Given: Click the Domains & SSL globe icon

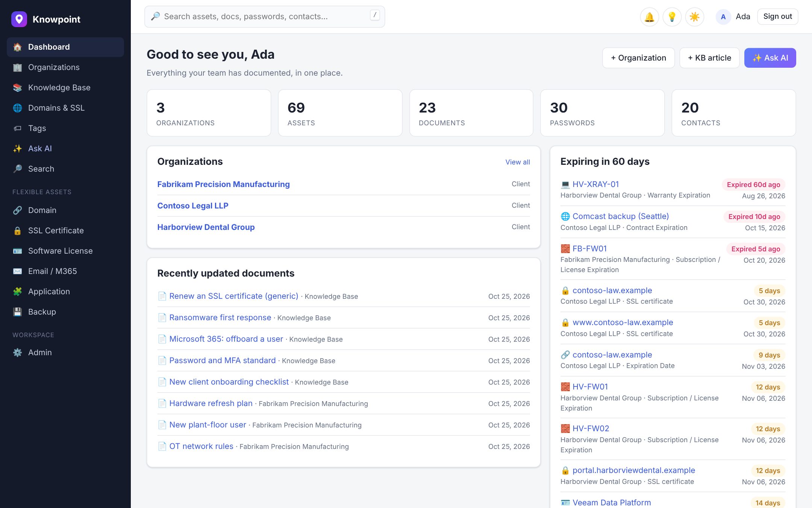Looking at the screenshot, I should [17, 108].
